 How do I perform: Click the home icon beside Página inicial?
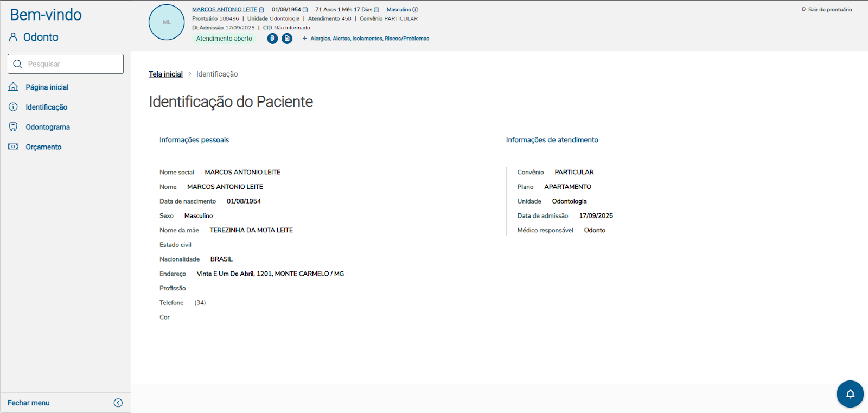(13, 87)
